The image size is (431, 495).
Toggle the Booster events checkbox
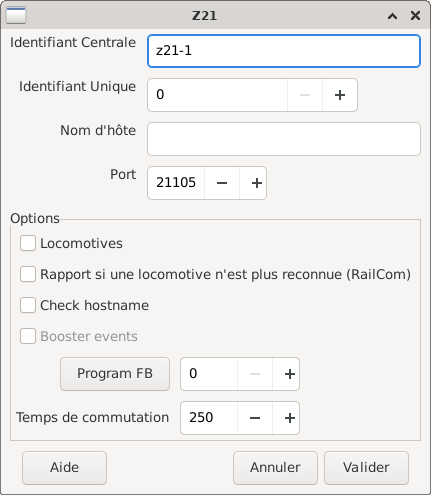[x=28, y=336]
